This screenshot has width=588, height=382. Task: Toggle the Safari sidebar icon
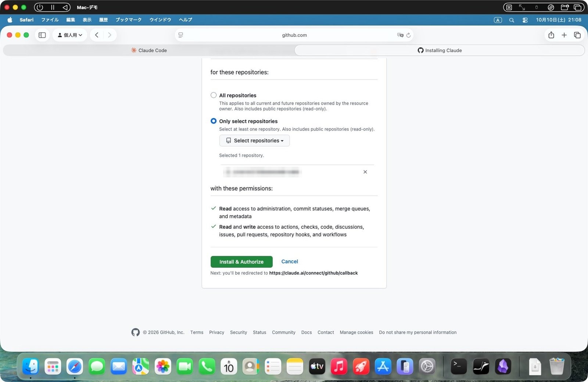tap(42, 35)
